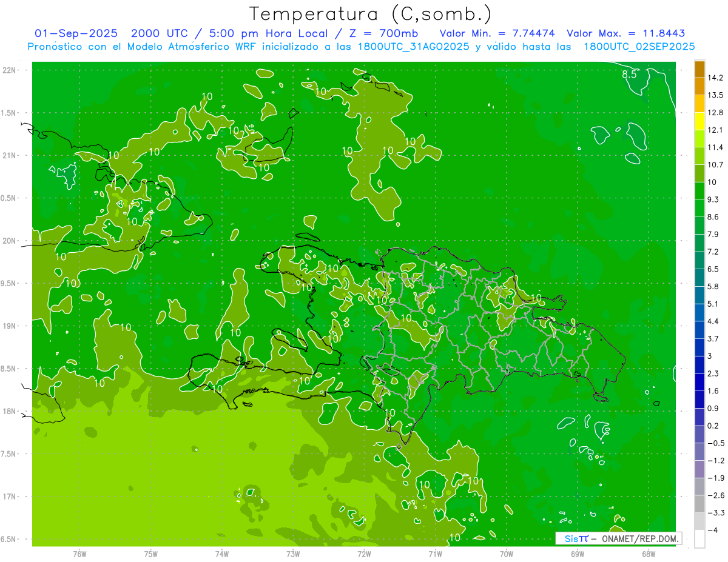Click the 13.5 colorbar scale value
728x562 pixels.
[x=716, y=95]
